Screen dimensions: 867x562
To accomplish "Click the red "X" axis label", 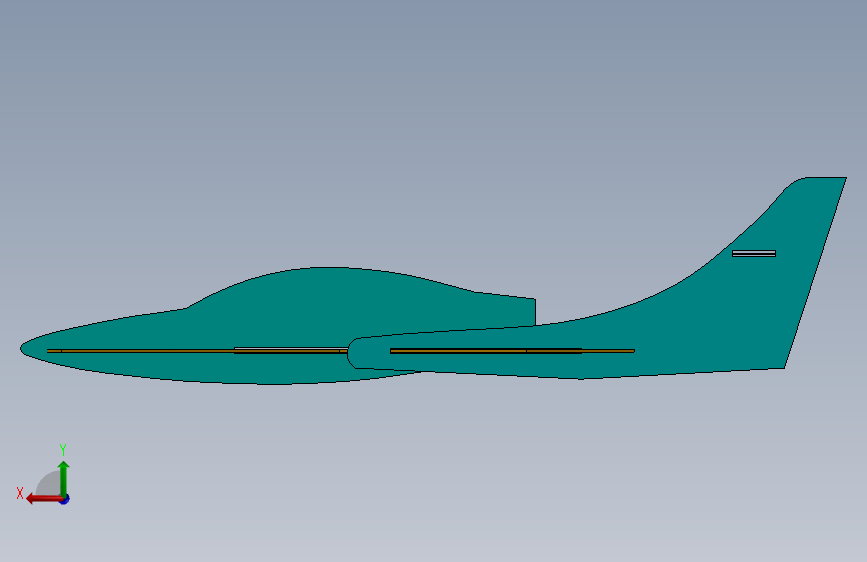I will 20,493.
